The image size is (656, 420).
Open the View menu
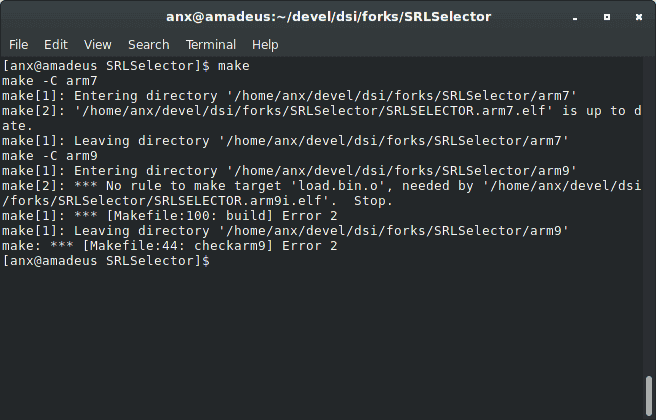pyautogui.click(x=97, y=44)
